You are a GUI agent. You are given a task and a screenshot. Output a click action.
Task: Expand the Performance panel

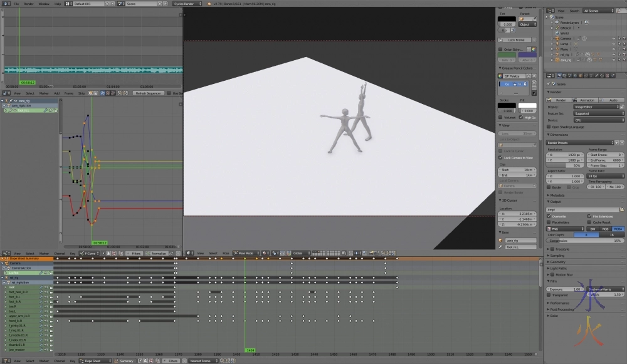pos(560,303)
